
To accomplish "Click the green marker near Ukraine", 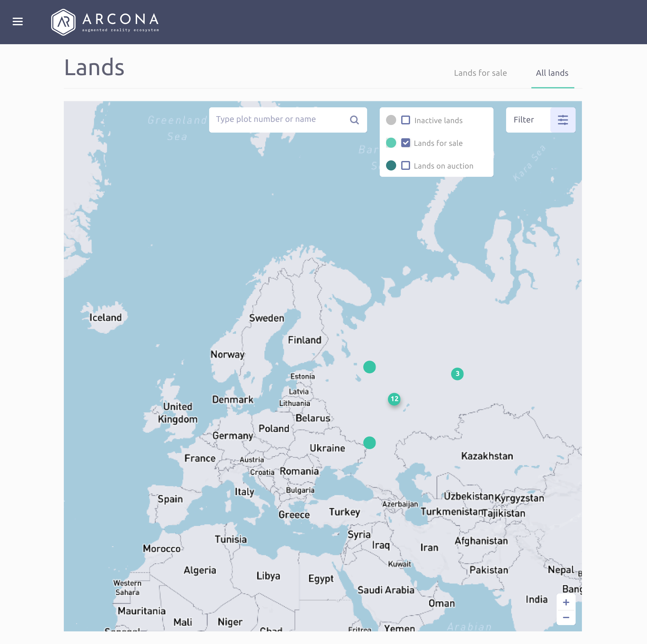I will [x=369, y=443].
